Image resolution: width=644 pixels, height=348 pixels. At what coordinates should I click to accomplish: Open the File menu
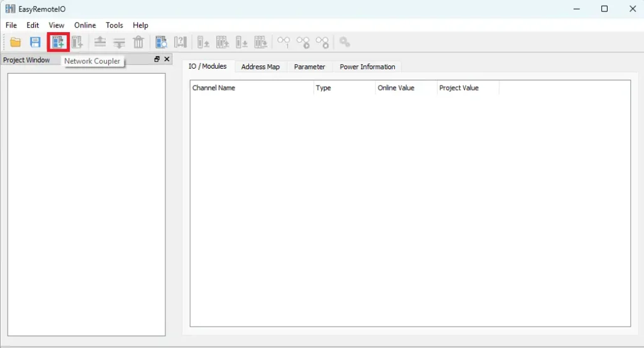(x=11, y=25)
